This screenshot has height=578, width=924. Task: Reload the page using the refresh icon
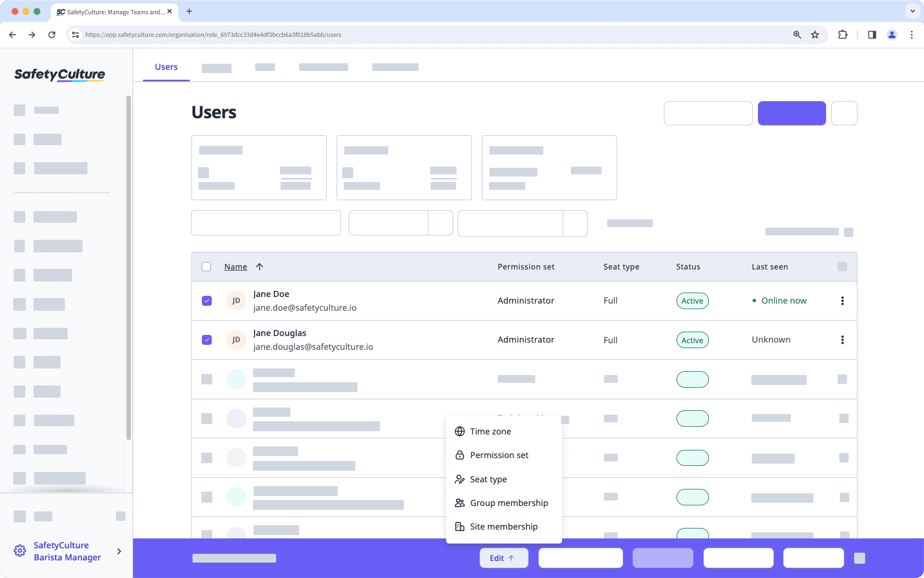pos(52,34)
